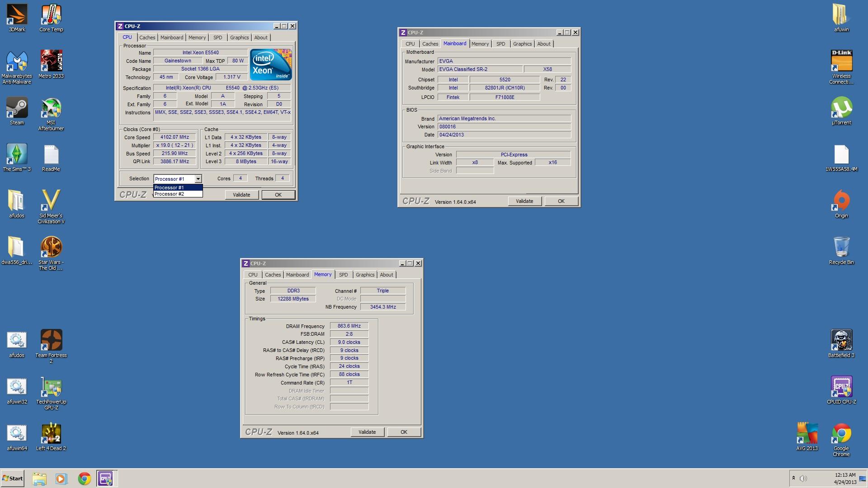Open MSI Afterburner shortcut
This screenshot has height=488, width=868.
tap(51, 114)
